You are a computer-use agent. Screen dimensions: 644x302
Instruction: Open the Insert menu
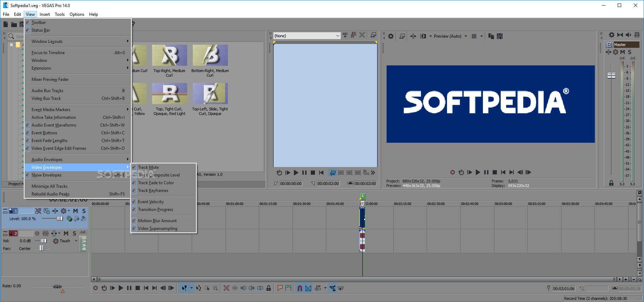click(x=45, y=14)
